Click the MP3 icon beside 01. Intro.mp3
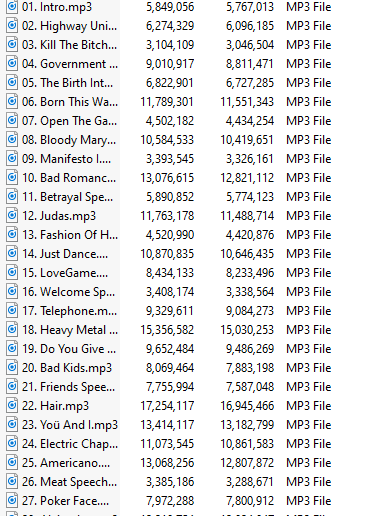Screen dimensions: 390x516 point(12,6)
